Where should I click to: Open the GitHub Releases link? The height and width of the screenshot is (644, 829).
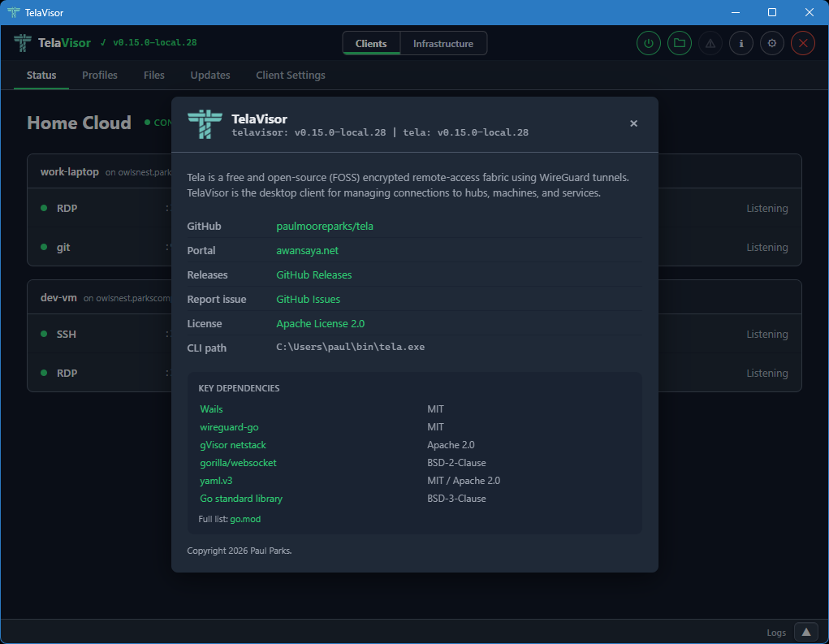[314, 275]
